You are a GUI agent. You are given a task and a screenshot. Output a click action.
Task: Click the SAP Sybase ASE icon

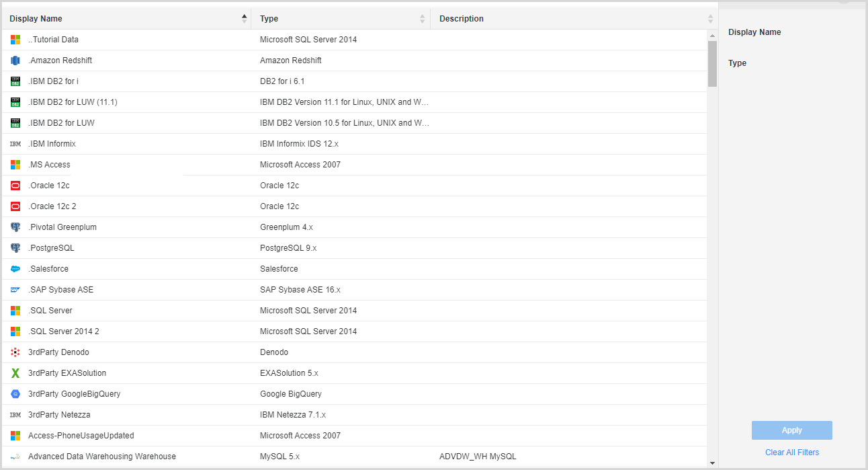(15, 290)
